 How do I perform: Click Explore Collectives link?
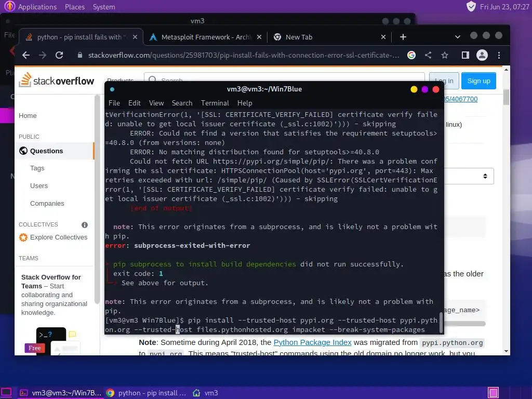point(59,237)
